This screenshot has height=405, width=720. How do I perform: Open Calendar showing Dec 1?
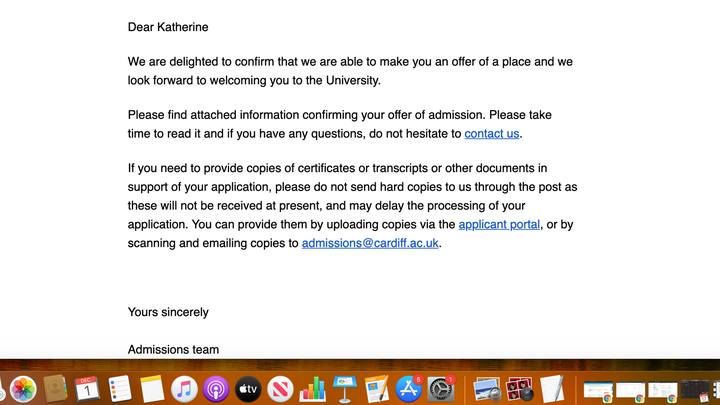pyautogui.click(x=87, y=389)
